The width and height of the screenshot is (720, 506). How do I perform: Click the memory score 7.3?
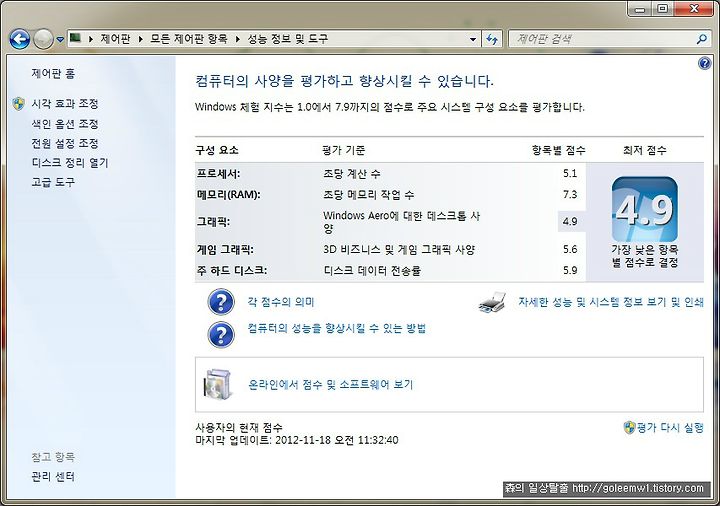570,195
